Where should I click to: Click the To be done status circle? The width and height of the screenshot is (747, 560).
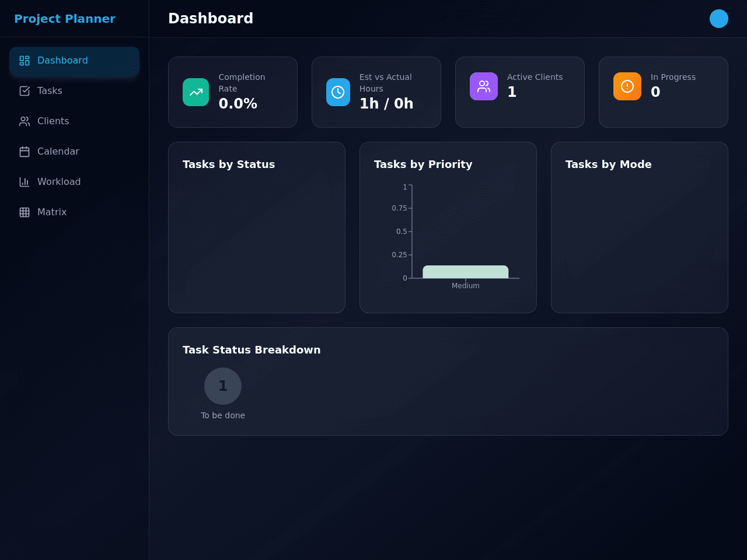(223, 386)
